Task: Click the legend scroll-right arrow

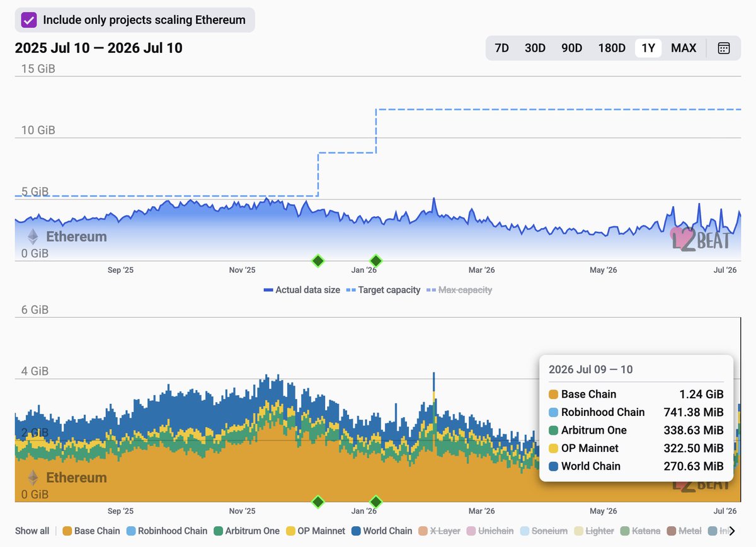Action: click(x=732, y=531)
